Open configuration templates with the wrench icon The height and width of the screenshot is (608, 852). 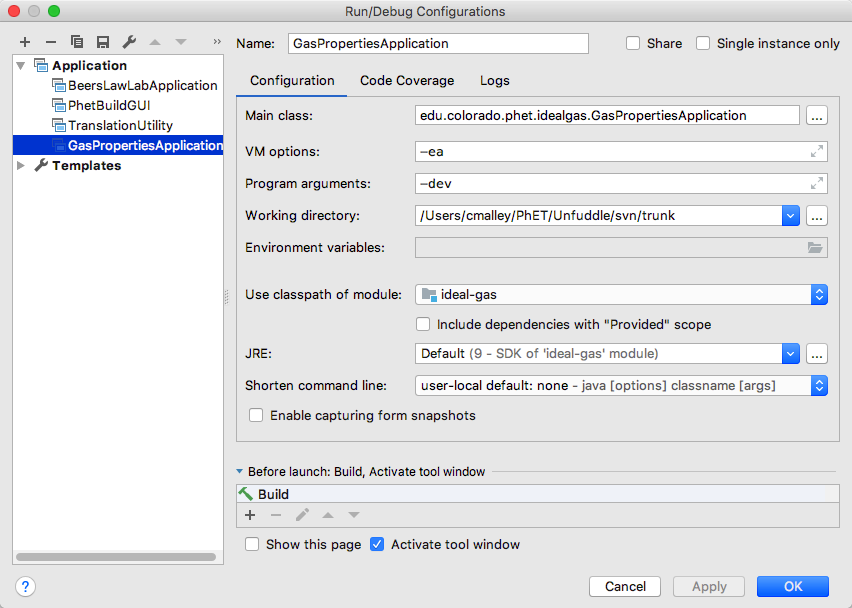click(129, 42)
